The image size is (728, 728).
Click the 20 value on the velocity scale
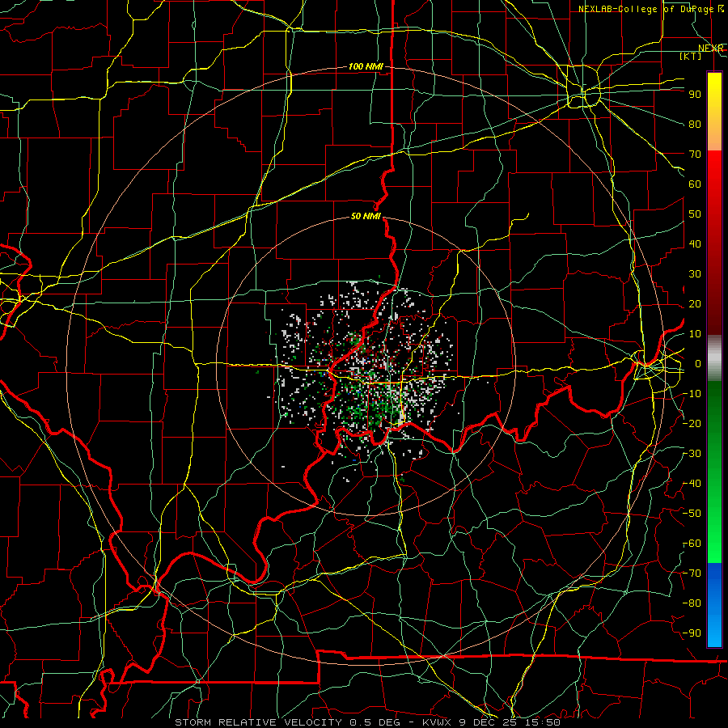coord(695,304)
